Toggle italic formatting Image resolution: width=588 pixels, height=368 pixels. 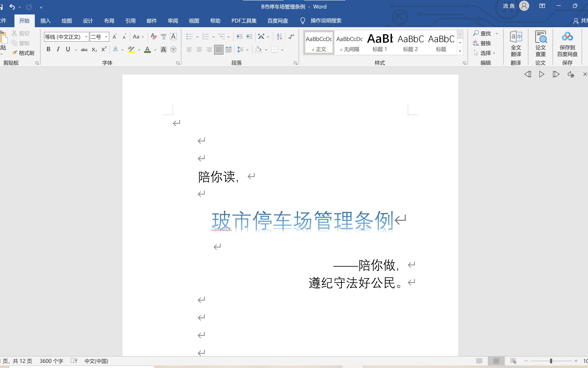(x=58, y=50)
